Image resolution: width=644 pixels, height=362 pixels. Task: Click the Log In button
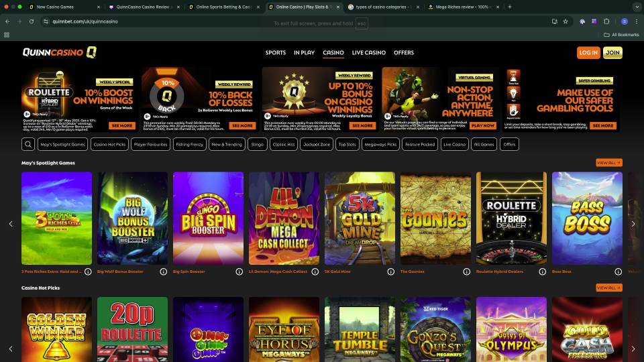(x=588, y=52)
